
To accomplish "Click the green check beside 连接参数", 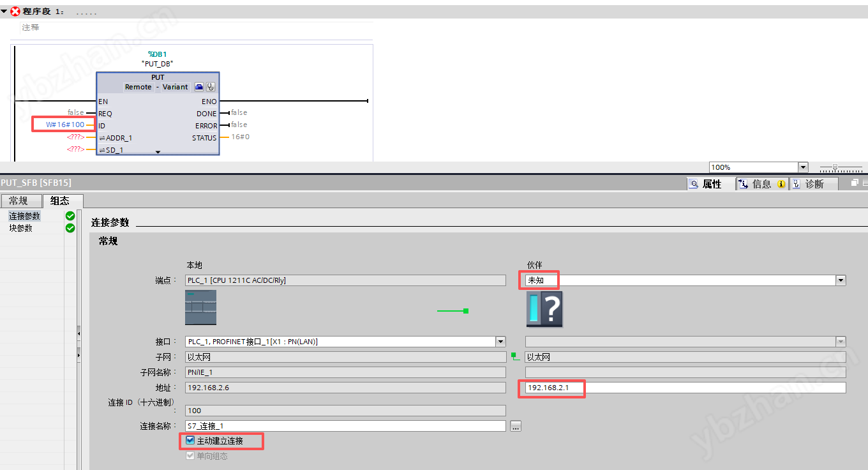I will click(70, 216).
